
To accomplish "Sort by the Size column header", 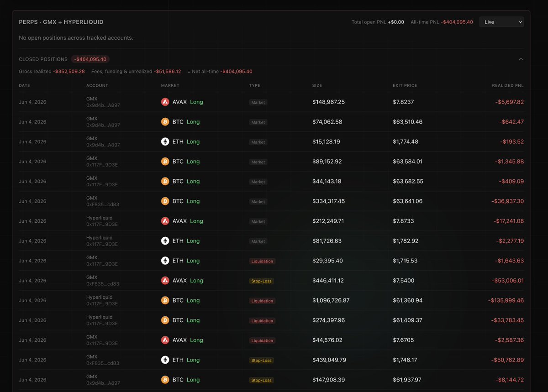I will 317,85.
